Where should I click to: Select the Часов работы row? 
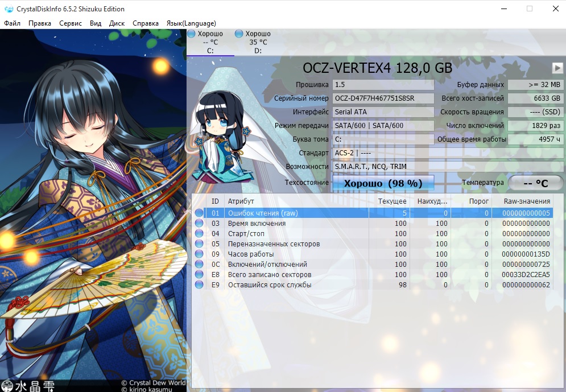click(x=372, y=254)
